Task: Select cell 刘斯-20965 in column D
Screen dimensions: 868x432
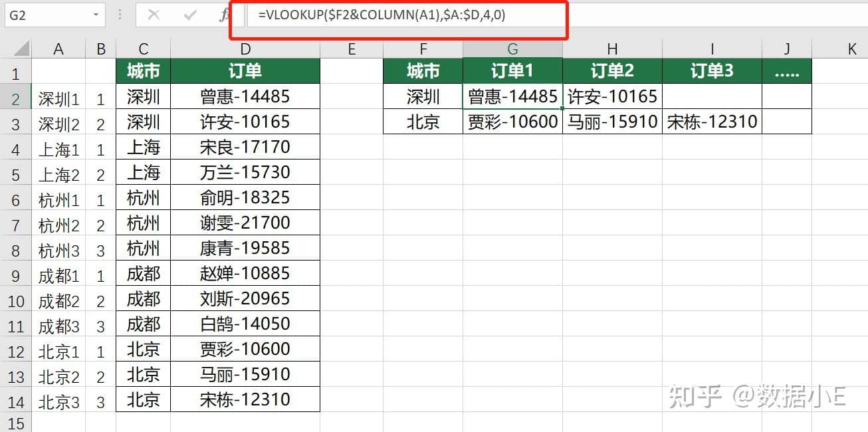Action: (245, 298)
